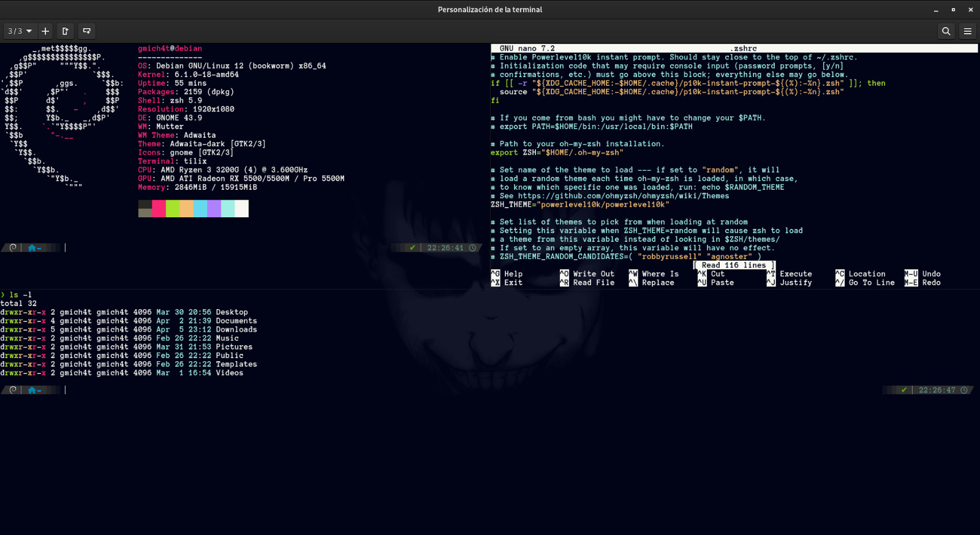This screenshot has width=980, height=535.
Task: Click the 'Kernel: 6.1.0-18-amd64' line
Action: (x=188, y=75)
